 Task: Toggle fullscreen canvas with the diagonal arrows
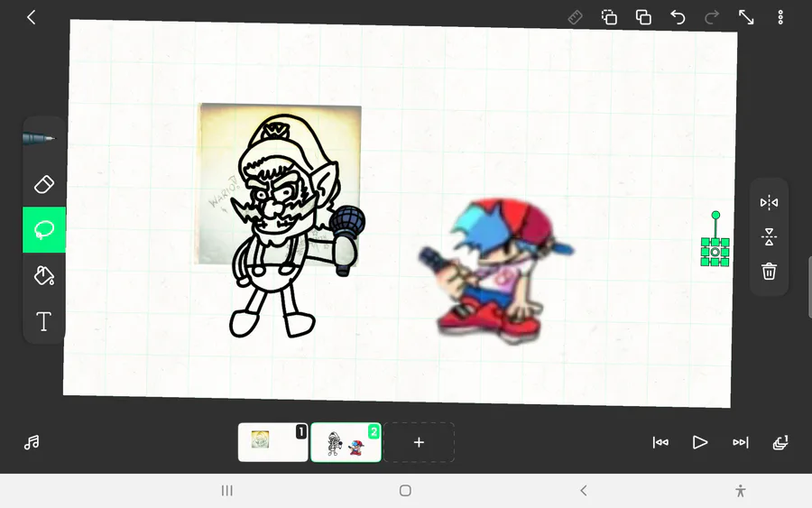tap(746, 18)
